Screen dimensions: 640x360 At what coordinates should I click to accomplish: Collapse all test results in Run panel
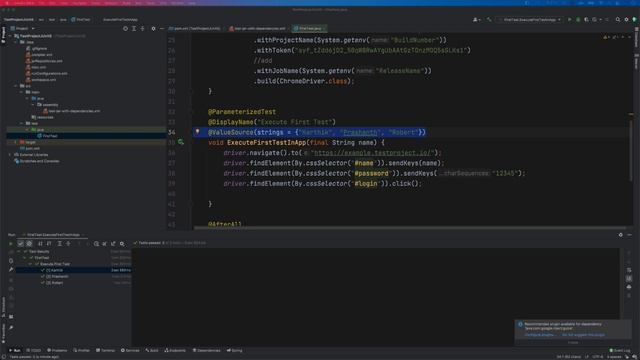point(68,244)
